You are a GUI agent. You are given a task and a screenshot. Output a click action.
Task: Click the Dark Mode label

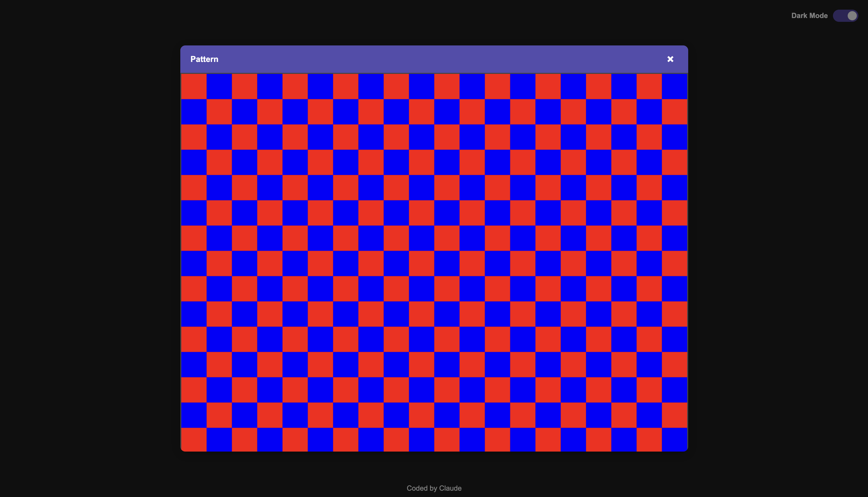(x=809, y=16)
